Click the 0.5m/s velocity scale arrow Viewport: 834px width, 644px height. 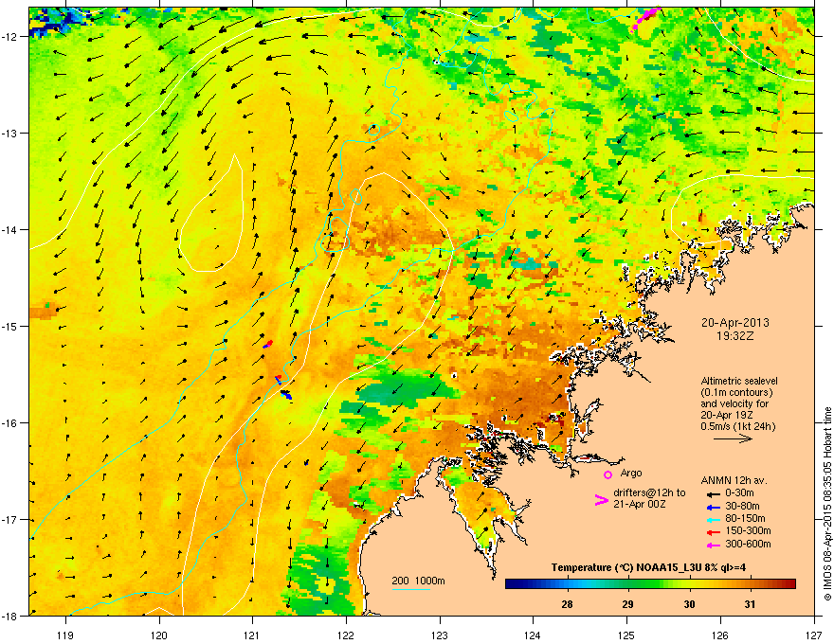pyautogui.click(x=733, y=438)
